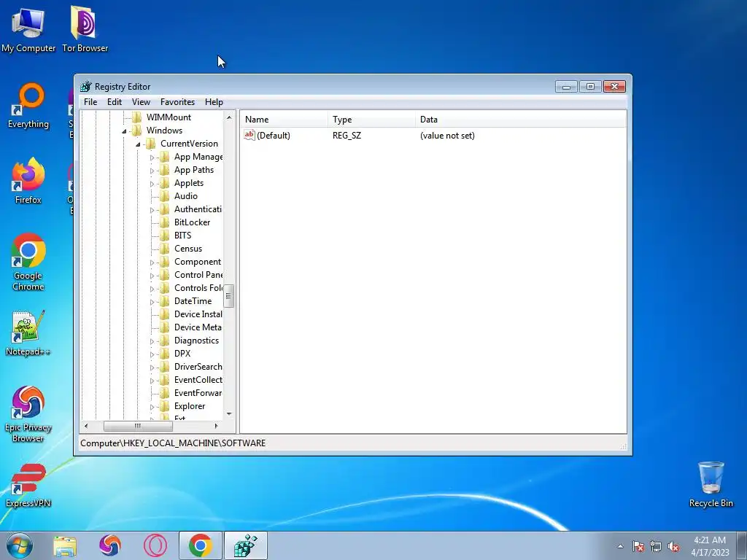This screenshot has width=747, height=560.
Task: Collapse the CurrentVersion key
Action: (138, 144)
